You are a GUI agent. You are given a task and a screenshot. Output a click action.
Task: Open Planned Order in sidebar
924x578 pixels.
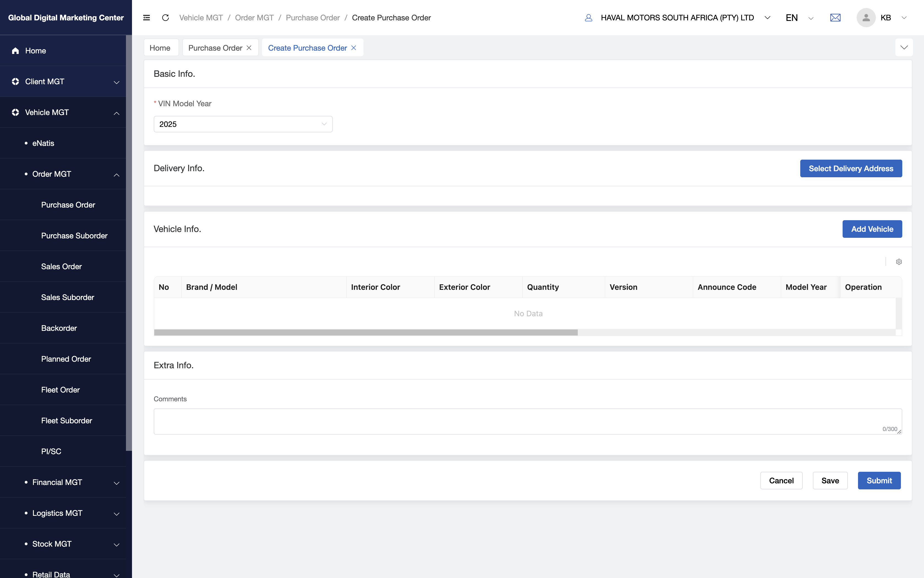[x=63, y=359]
